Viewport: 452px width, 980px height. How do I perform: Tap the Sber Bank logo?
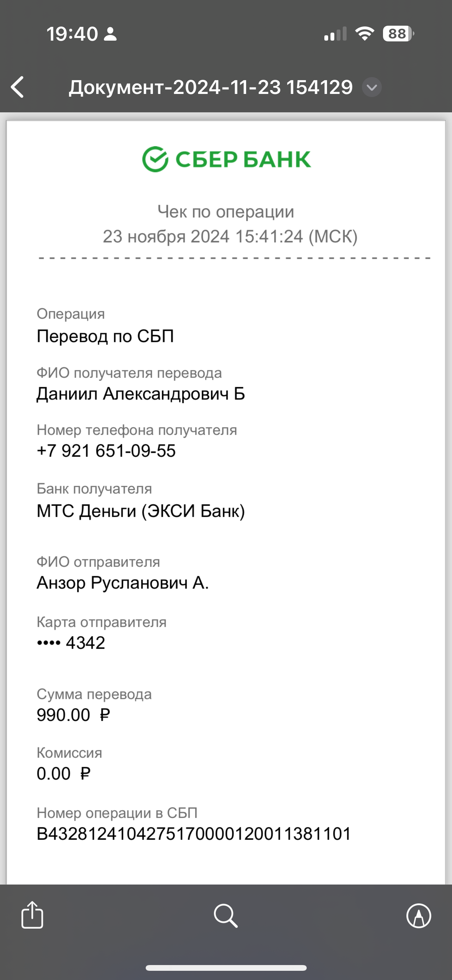(226, 159)
